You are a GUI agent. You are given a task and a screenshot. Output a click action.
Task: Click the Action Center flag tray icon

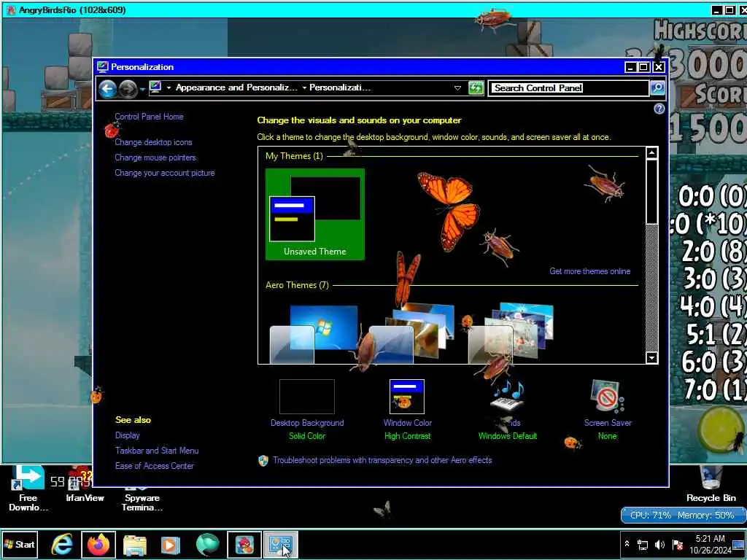tap(678, 545)
